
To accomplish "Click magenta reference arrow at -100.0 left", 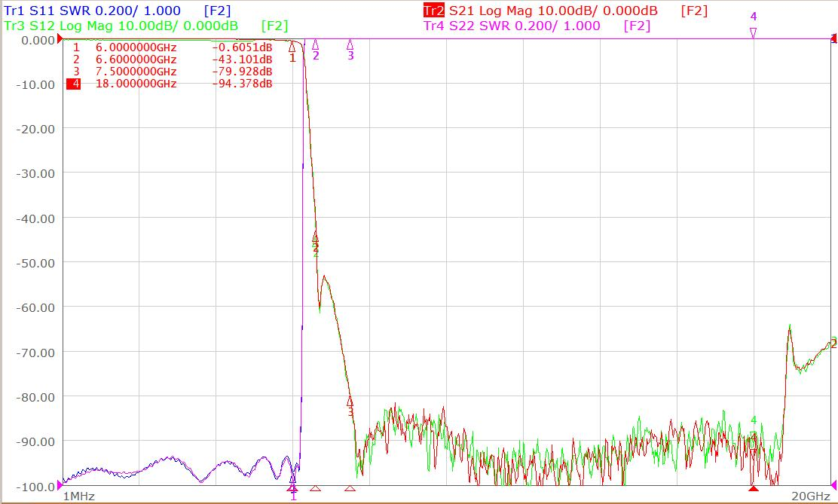I will pyautogui.click(x=60, y=486).
